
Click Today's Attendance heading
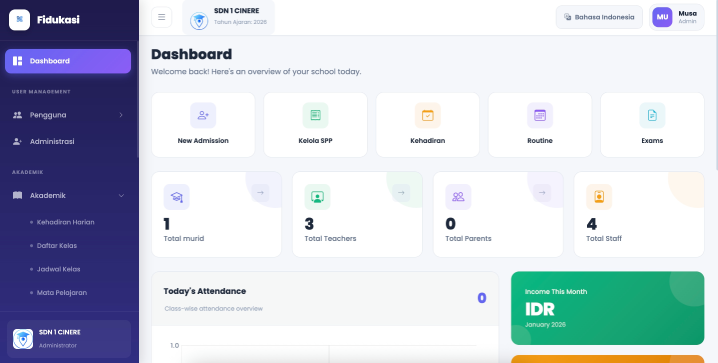click(205, 291)
